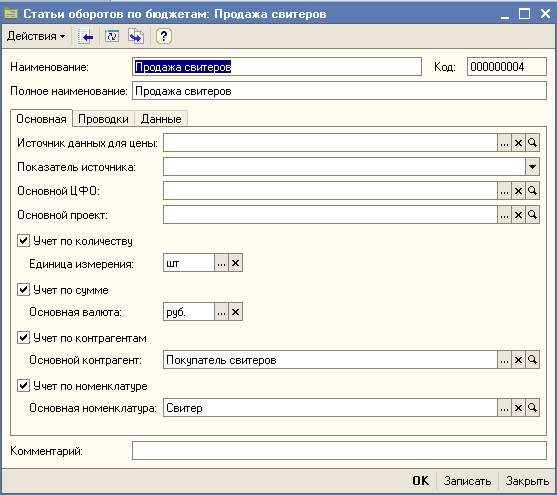Click the Основной контрагент text field
557x495 pixels.
click(330, 360)
